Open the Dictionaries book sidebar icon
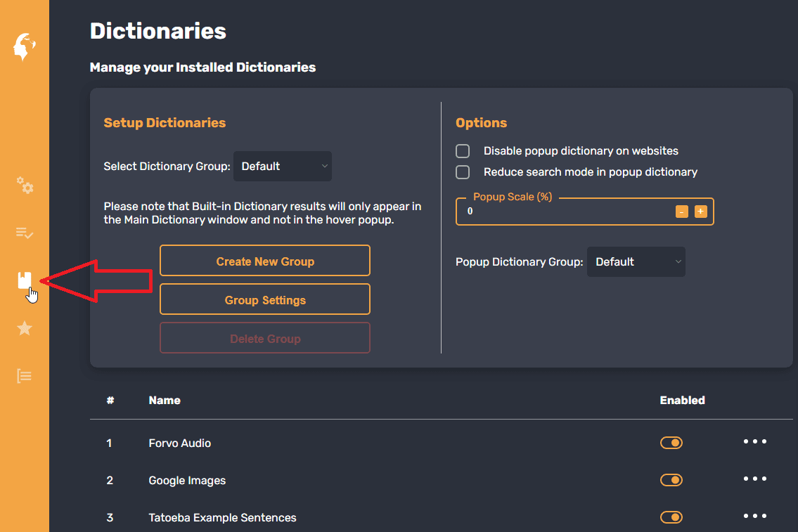 25,280
